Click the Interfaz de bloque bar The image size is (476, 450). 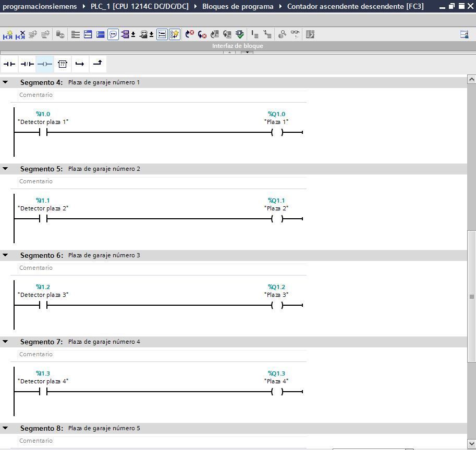(238, 46)
